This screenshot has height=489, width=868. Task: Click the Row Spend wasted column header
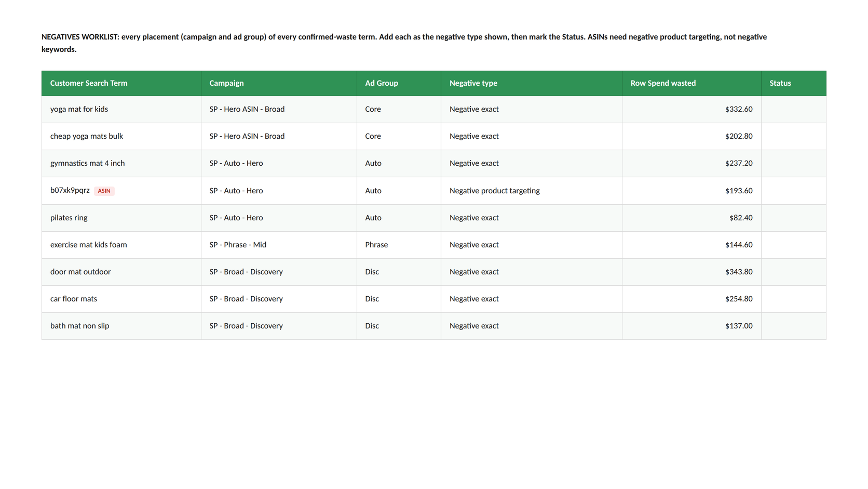tap(691, 83)
